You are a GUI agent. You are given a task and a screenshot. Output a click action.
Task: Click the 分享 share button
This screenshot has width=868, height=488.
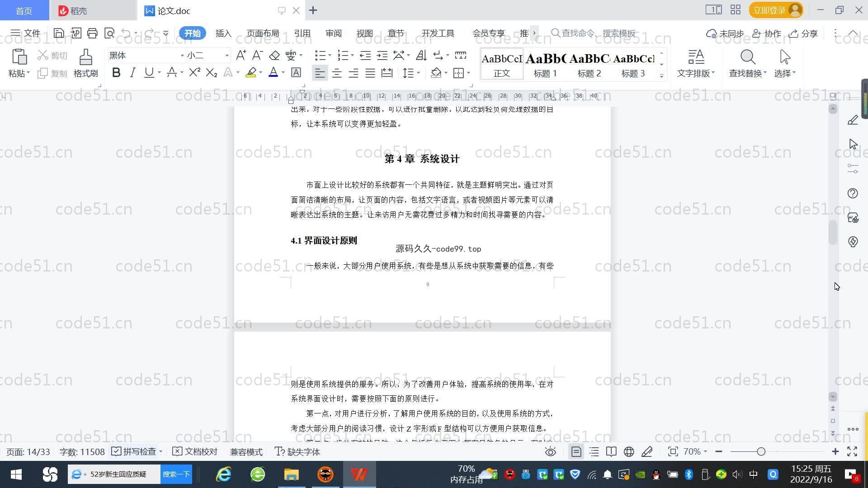803,33
